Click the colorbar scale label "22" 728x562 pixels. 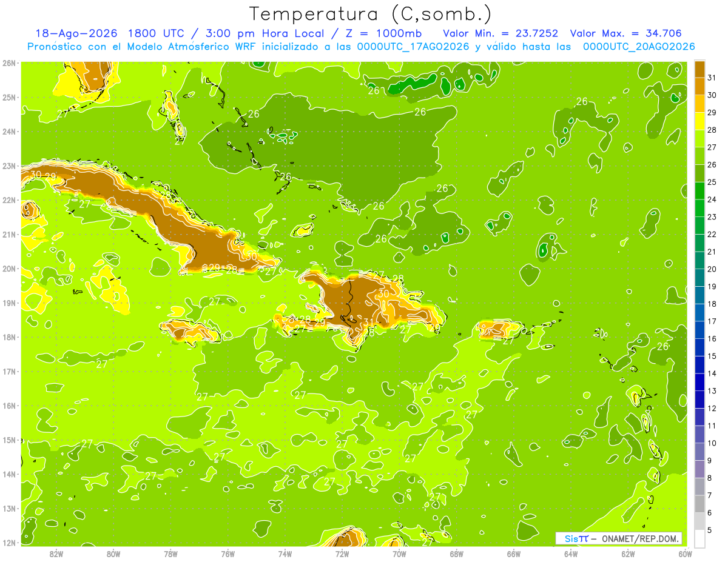tap(712, 234)
